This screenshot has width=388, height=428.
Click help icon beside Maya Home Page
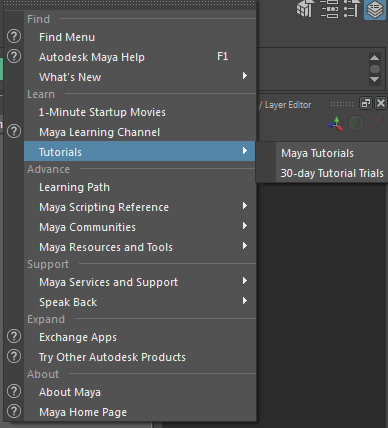pos(14,411)
